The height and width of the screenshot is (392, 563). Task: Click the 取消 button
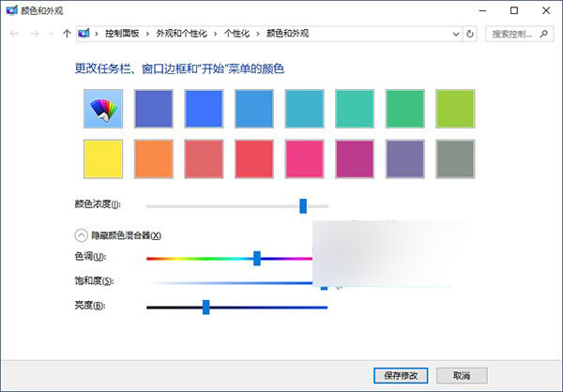[462, 374]
